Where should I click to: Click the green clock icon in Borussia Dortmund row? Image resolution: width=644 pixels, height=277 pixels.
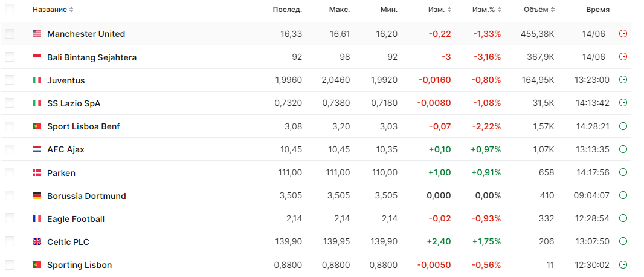click(x=623, y=195)
